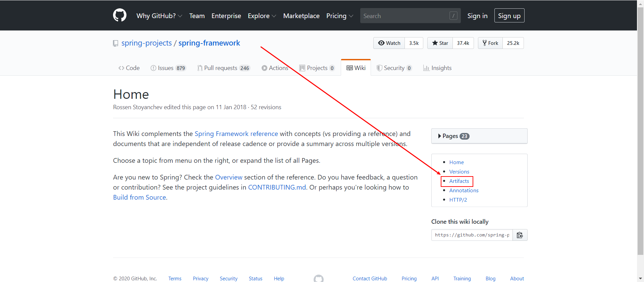Open the Artifacts wiki page
644x282 pixels.
[x=459, y=181]
